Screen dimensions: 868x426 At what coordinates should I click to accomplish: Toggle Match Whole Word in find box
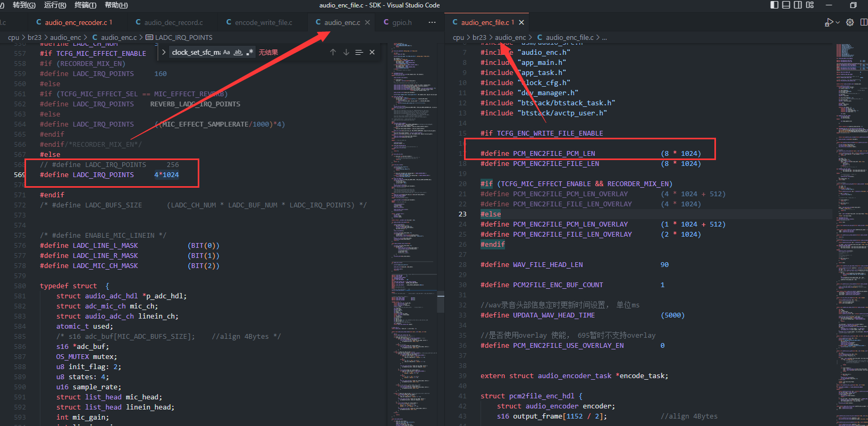238,52
